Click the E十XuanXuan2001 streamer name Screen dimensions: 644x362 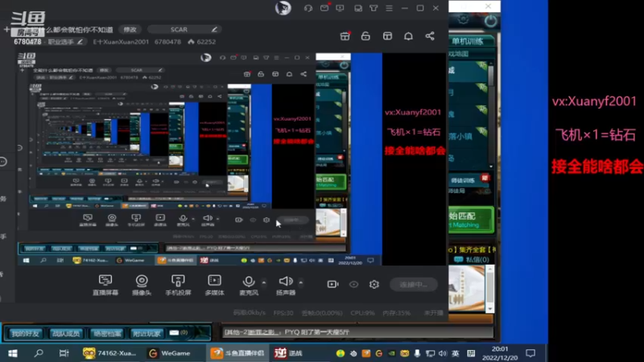pyautogui.click(x=121, y=42)
